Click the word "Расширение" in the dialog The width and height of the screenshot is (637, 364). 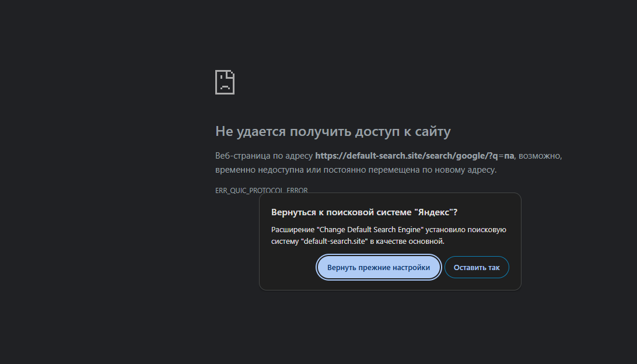tap(292, 230)
